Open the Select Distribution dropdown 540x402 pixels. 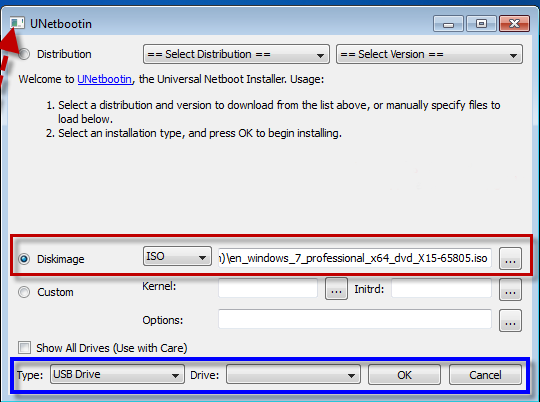click(x=236, y=54)
